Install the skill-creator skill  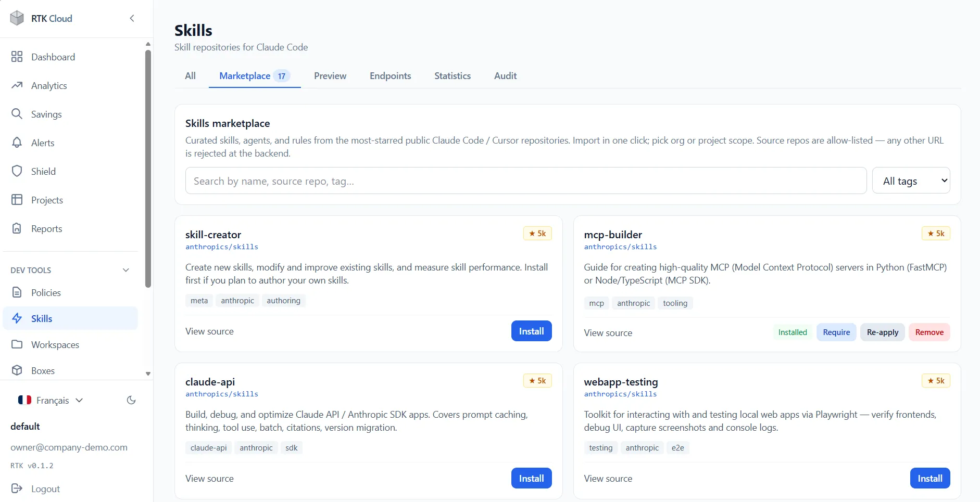coord(532,331)
